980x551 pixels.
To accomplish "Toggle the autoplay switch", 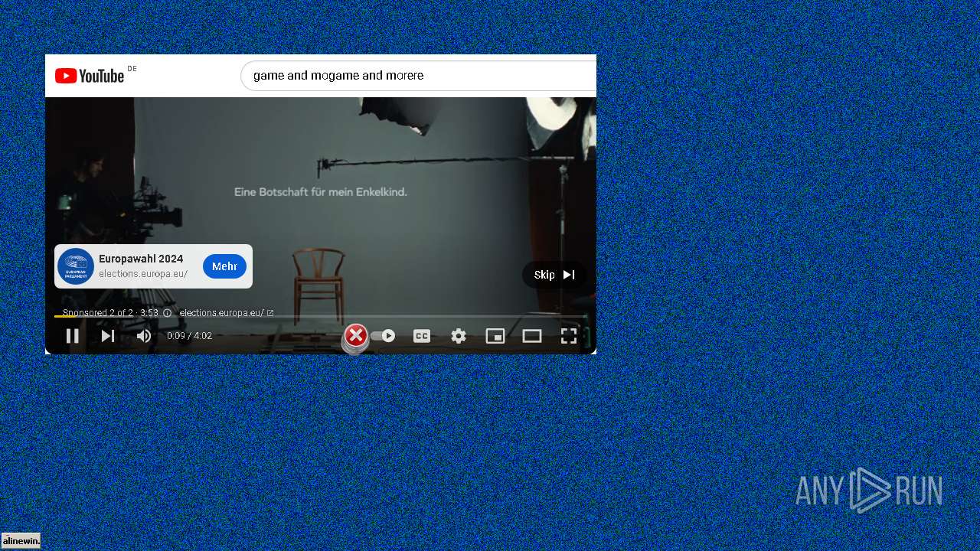I will [x=383, y=336].
